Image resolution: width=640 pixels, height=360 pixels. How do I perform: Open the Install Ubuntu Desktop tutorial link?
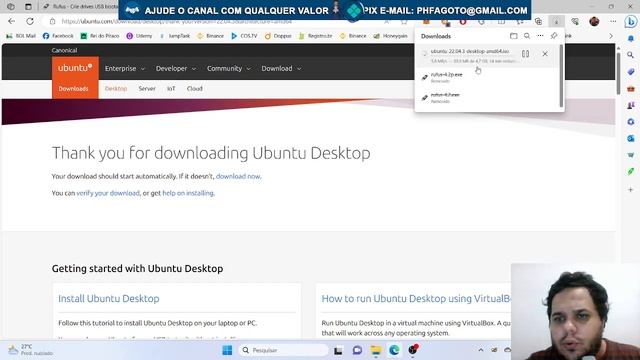109,298
